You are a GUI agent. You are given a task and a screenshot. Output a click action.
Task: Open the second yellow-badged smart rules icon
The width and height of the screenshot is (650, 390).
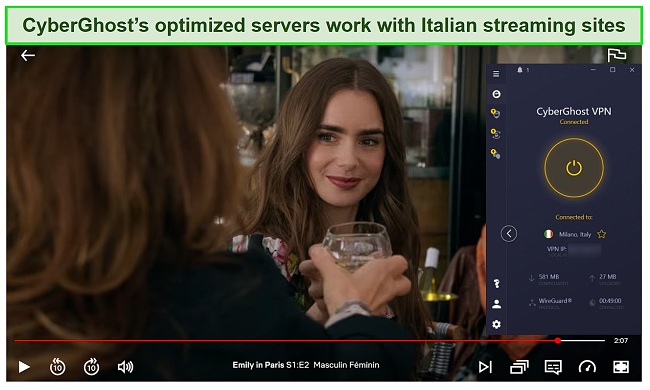(495, 133)
